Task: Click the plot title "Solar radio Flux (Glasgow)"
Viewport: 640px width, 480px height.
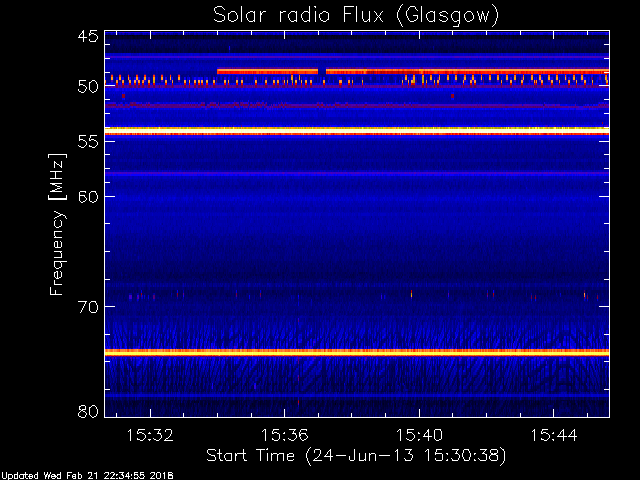Action: [x=356, y=16]
